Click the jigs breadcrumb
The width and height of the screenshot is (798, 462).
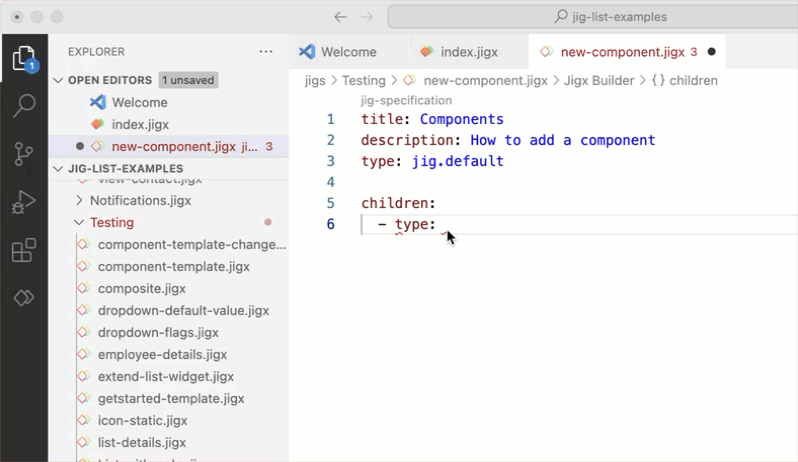(x=315, y=80)
